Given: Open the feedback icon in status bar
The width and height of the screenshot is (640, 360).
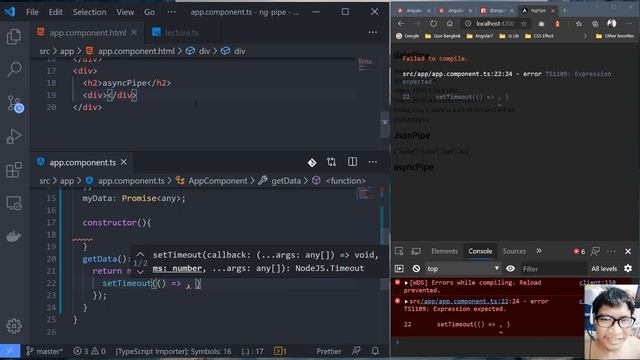Looking at the screenshot, I should tap(356, 351).
